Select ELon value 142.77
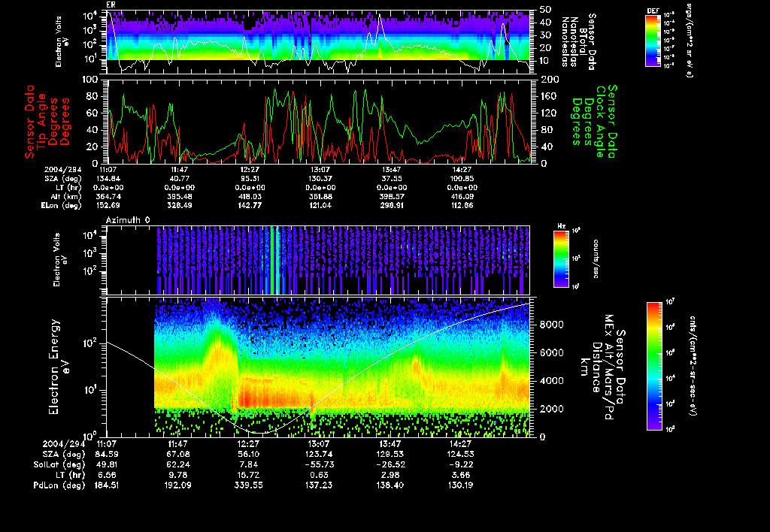 [x=250, y=206]
